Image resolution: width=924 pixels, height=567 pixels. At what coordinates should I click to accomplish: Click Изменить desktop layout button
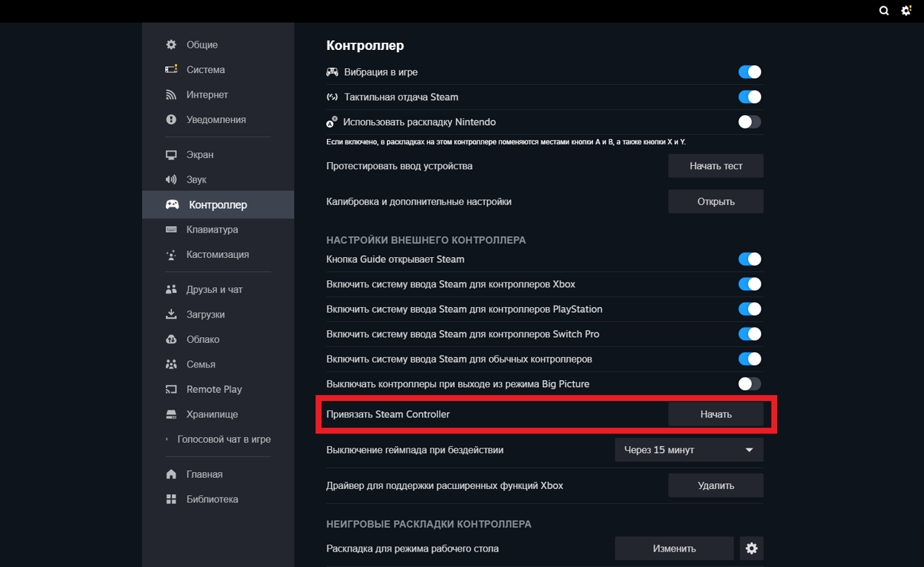click(x=674, y=549)
